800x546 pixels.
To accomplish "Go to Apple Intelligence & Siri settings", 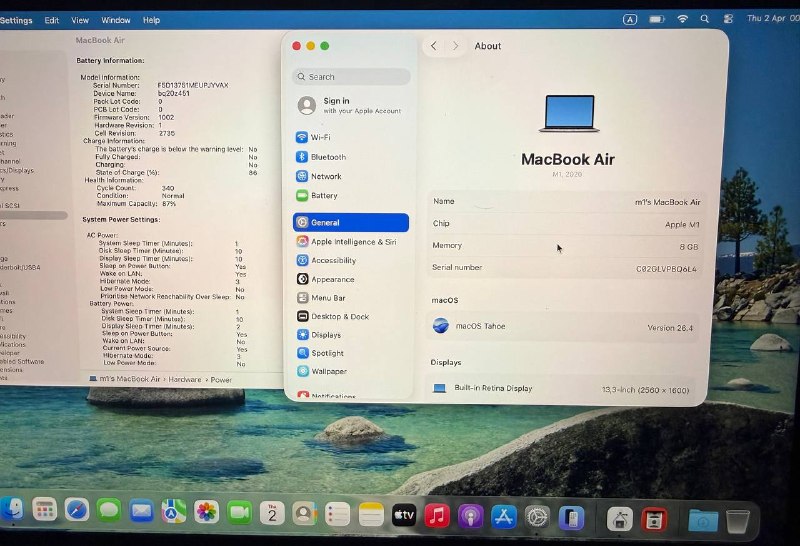I will (352, 242).
